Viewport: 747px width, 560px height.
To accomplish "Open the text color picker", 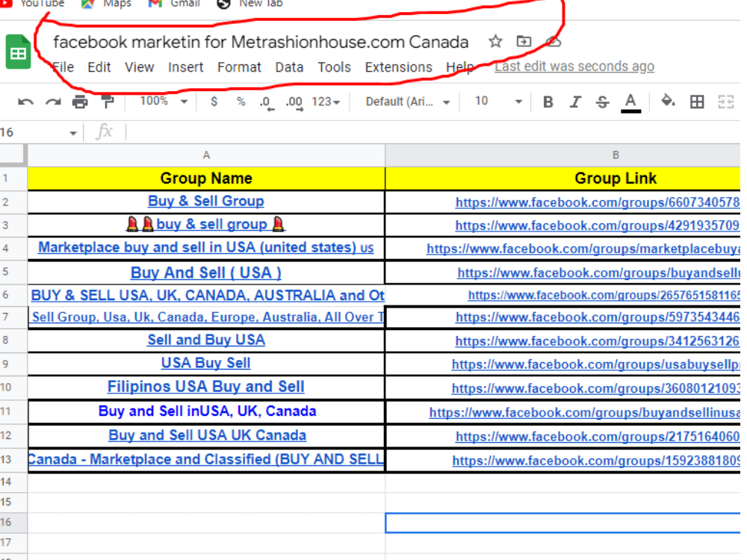I will 630,103.
